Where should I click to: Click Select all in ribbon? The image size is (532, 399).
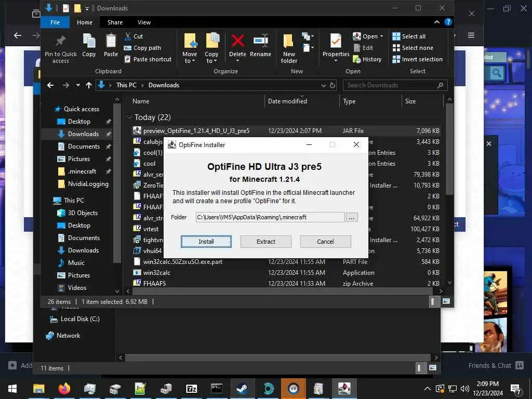coord(409,36)
